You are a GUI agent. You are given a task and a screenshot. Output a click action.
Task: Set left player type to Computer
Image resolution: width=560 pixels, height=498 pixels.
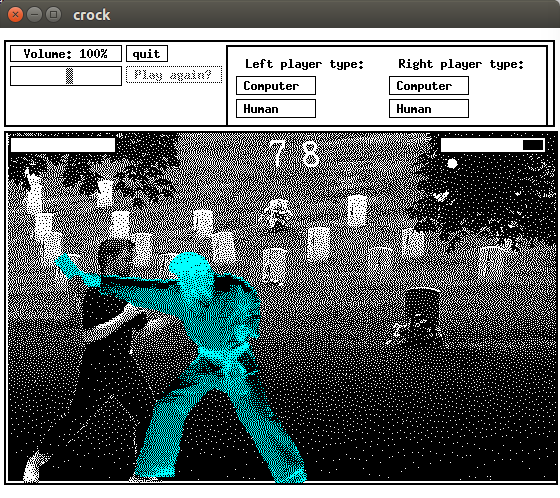(x=276, y=86)
